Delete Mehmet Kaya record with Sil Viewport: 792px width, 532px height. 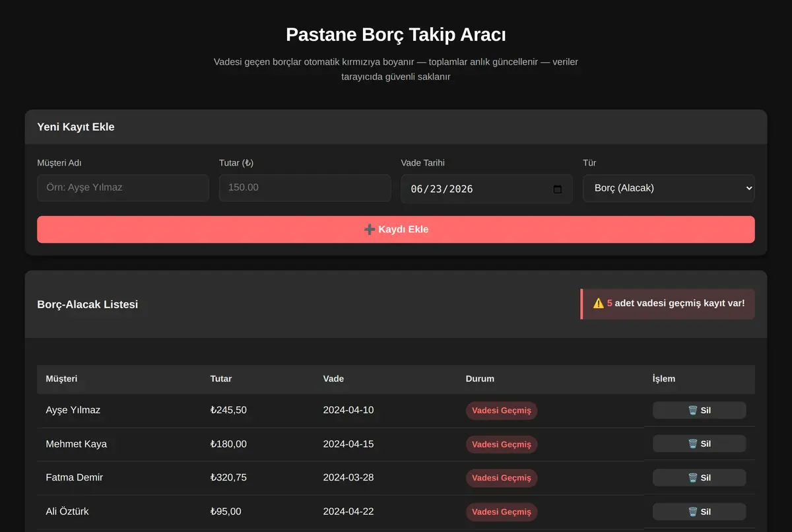click(700, 444)
